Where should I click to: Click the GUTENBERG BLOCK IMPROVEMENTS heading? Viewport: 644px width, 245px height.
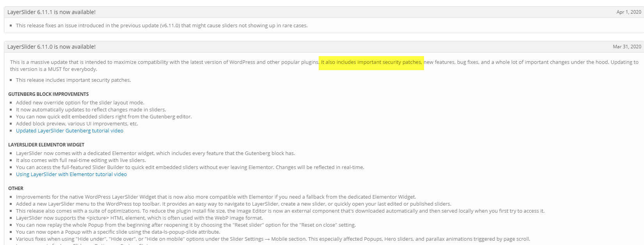[48, 94]
